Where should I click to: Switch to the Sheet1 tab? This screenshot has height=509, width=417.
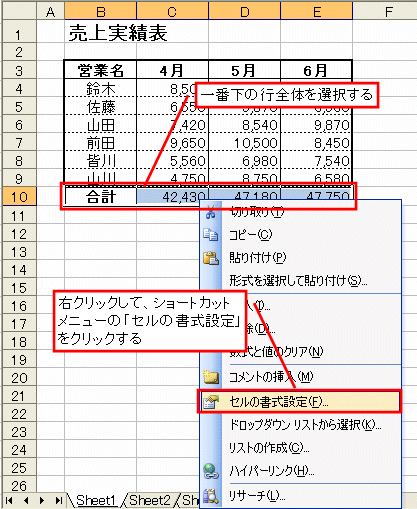pyautogui.click(x=96, y=500)
